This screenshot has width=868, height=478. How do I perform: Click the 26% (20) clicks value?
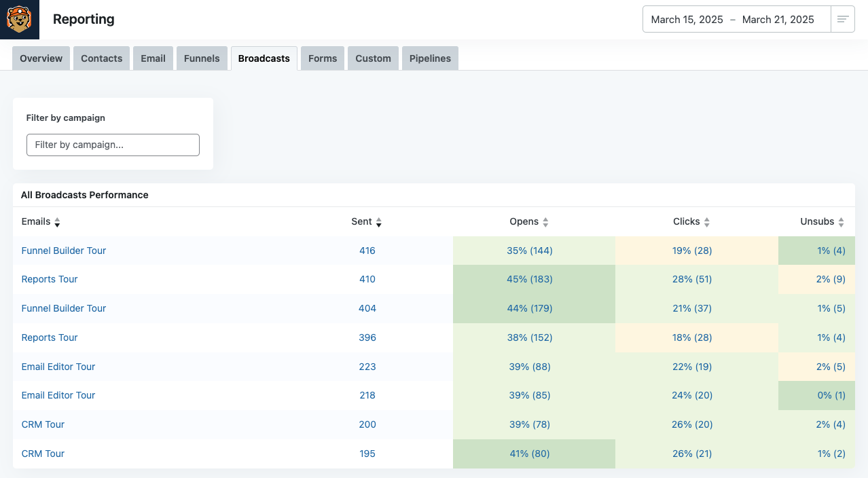click(692, 424)
